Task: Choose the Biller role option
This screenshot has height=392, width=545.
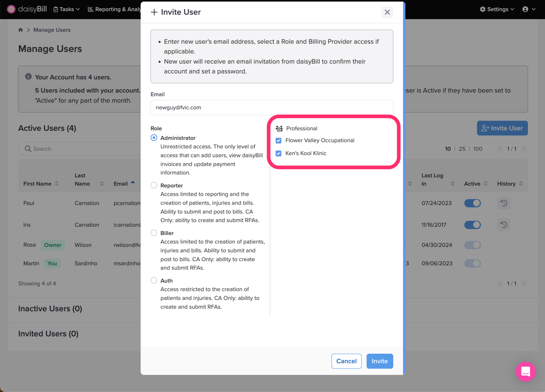Action: coord(154,233)
